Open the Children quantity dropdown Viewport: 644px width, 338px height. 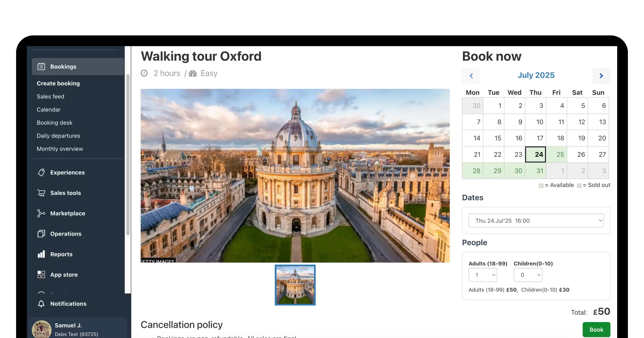[528, 275]
